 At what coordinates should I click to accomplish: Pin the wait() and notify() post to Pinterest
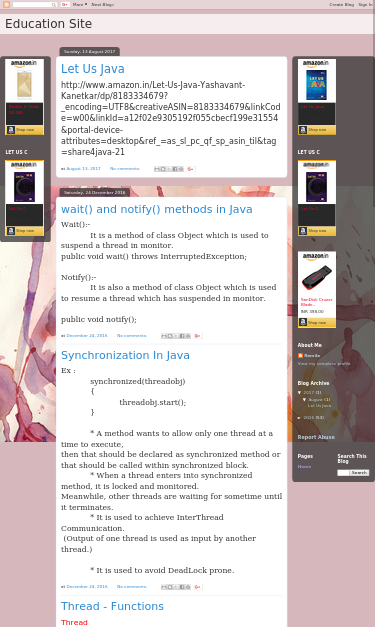coord(188,336)
